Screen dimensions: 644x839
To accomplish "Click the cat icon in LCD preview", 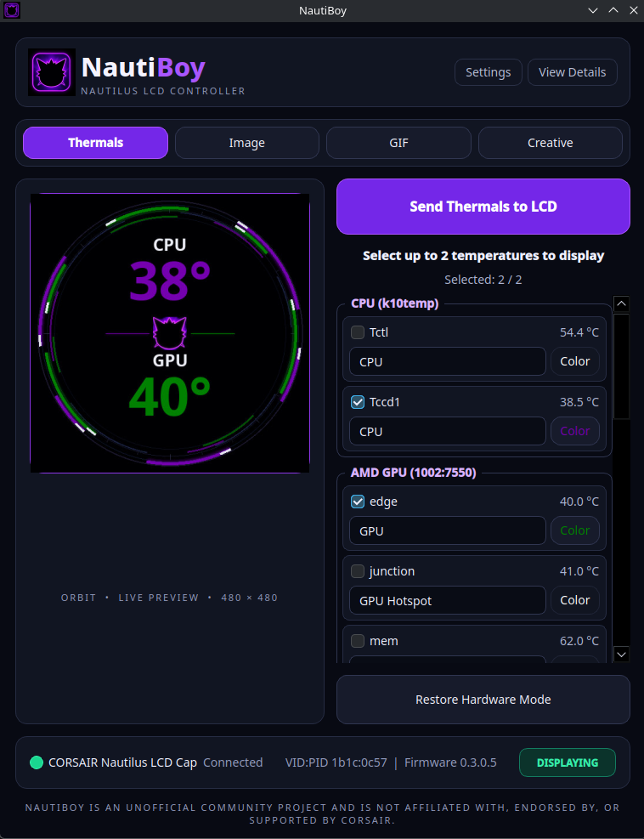I will point(170,333).
